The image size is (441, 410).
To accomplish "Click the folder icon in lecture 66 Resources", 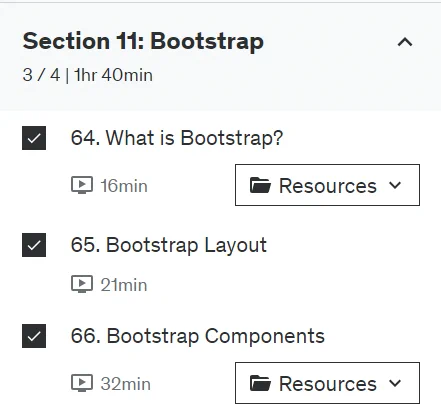I will 260,383.
